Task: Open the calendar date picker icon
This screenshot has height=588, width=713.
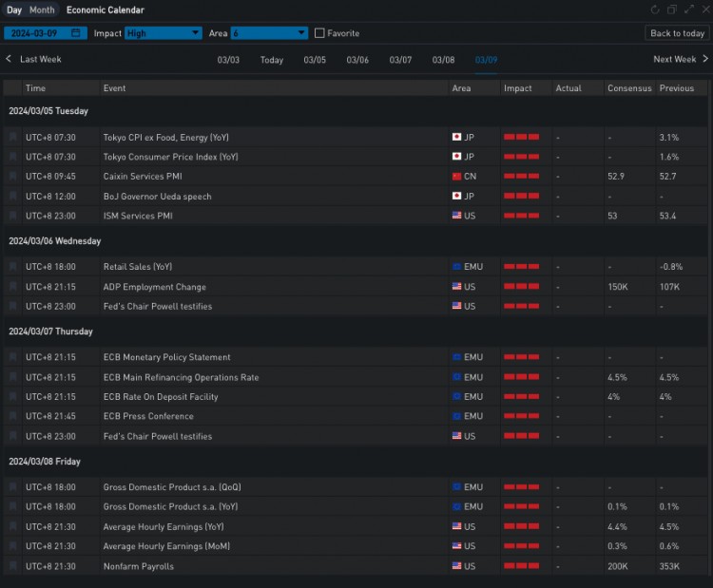Action: [76, 32]
